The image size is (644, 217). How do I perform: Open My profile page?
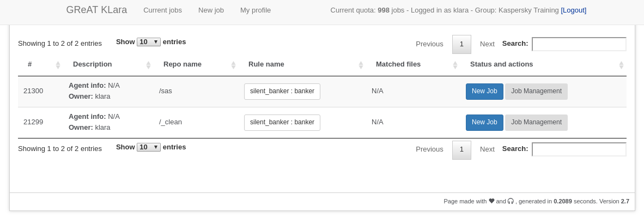tap(256, 10)
